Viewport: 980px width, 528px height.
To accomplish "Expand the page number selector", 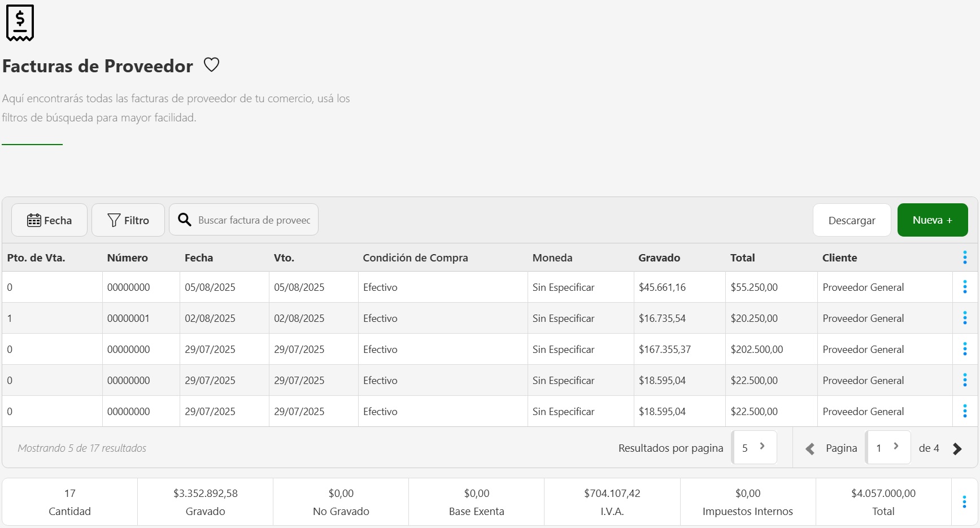I will tap(887, 448).
